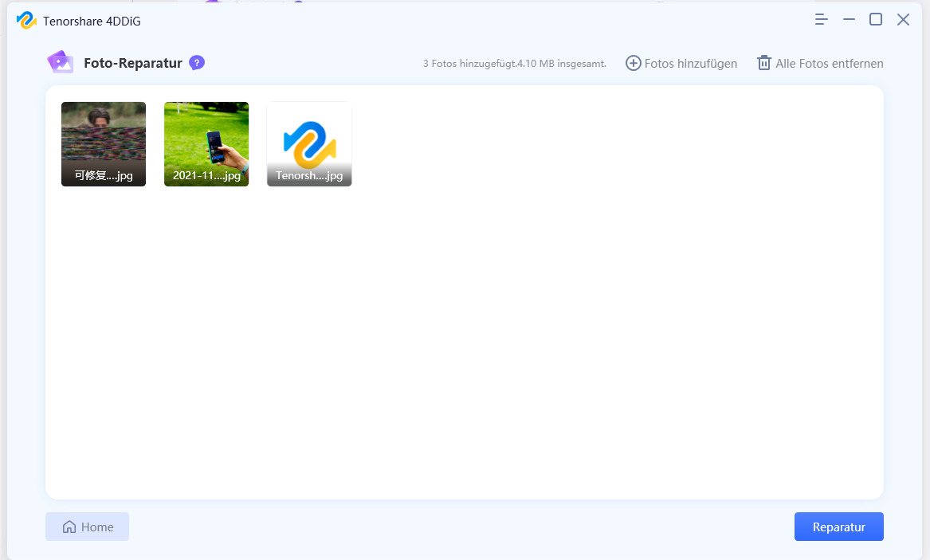Start repair with the Reparatur button
930x560 pixels.
(x=838, y=527)
